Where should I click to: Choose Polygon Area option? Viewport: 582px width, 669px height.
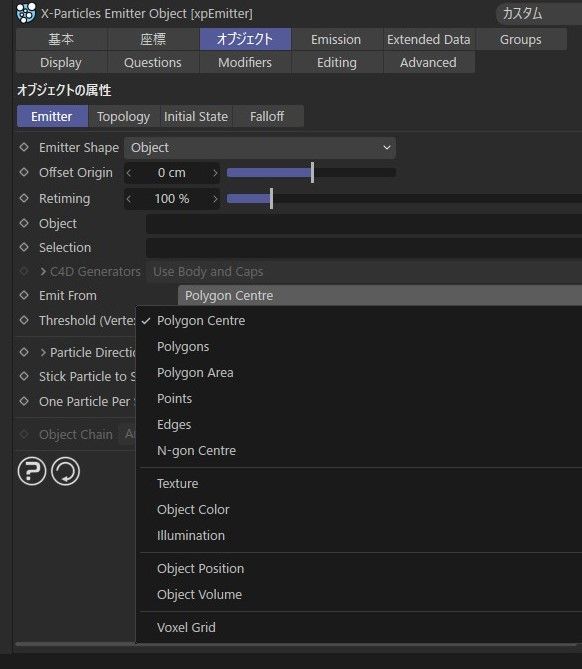[359, 372]
